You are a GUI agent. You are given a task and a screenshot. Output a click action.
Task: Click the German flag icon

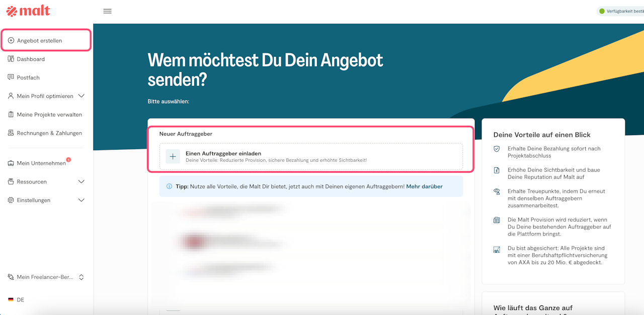point(11,299)
